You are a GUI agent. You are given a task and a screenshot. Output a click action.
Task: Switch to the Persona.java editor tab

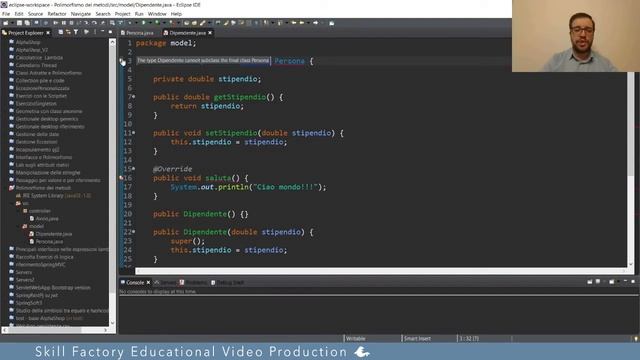[139, 33]
